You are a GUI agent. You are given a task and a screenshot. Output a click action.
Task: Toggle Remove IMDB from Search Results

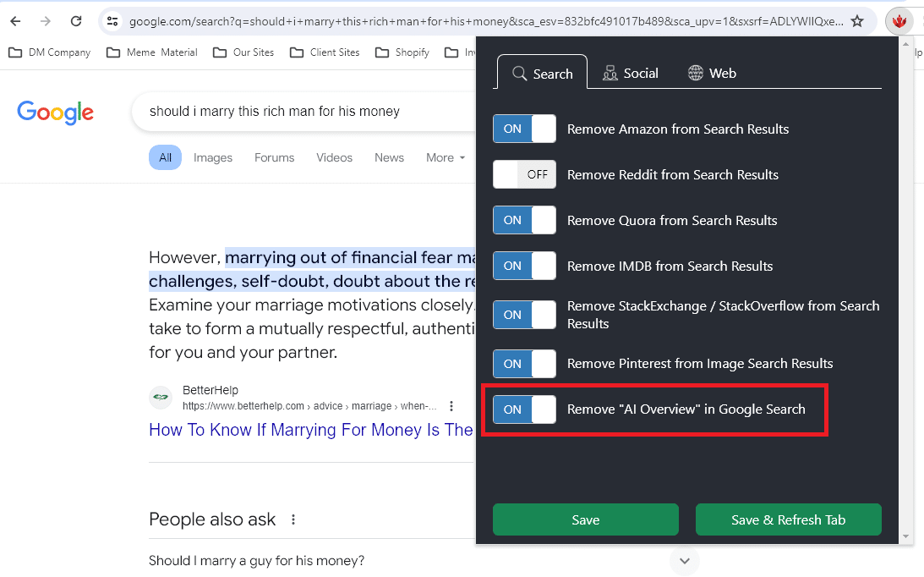(524, 266)
